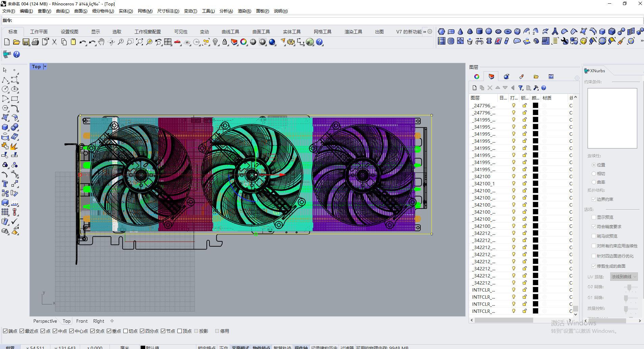Click the Zoom extents magnifier icon
644x349 pixels.
click(x=139, y=42)
